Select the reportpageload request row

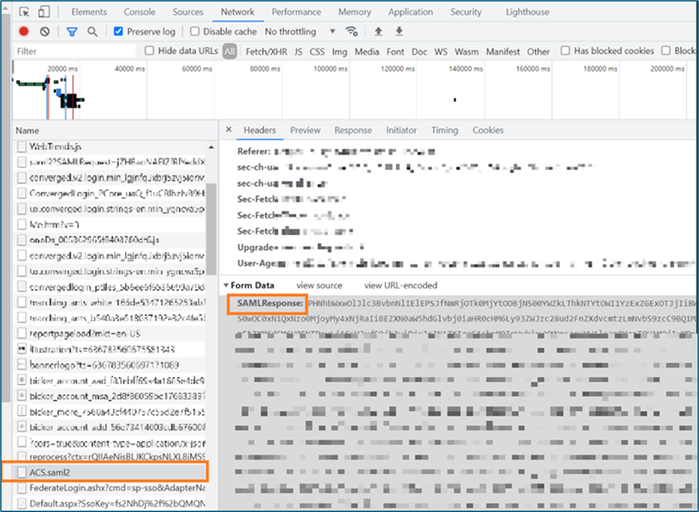(x=111, y=333)
